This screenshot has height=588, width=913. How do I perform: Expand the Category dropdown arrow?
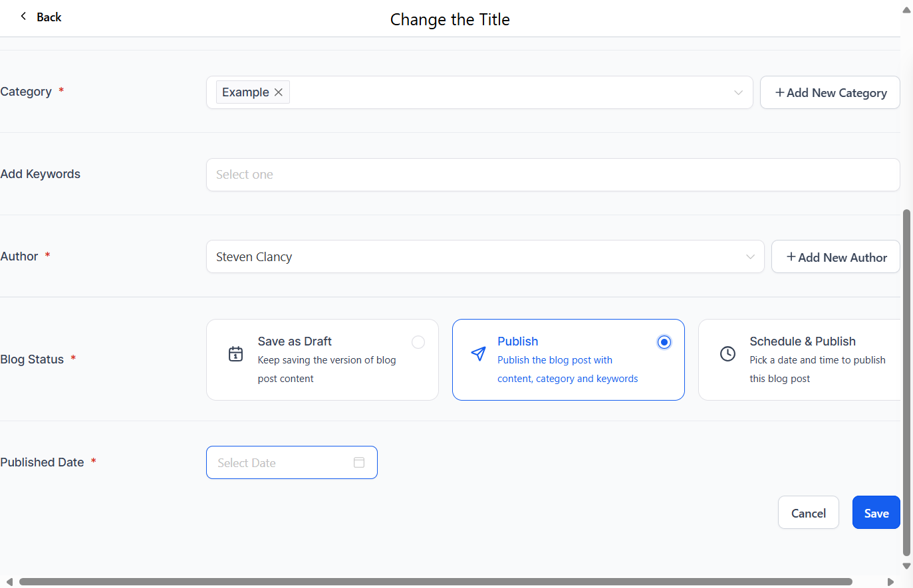click(x=738, y=92)
